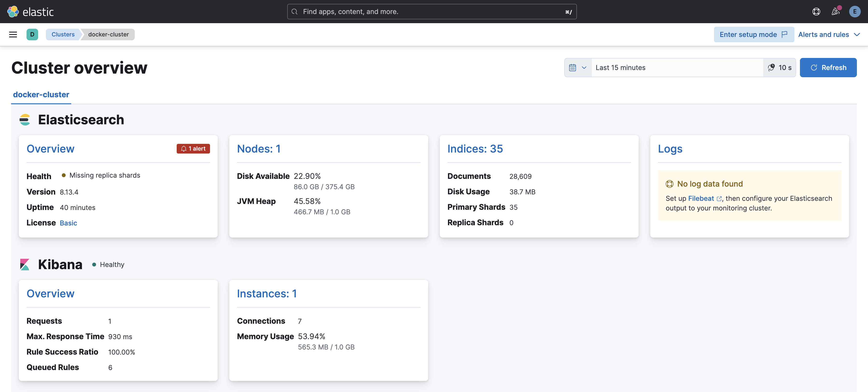Click Disk Usage 38.7 MB value
The width and height of the screenshot is (868, 392).
[522, 192]
